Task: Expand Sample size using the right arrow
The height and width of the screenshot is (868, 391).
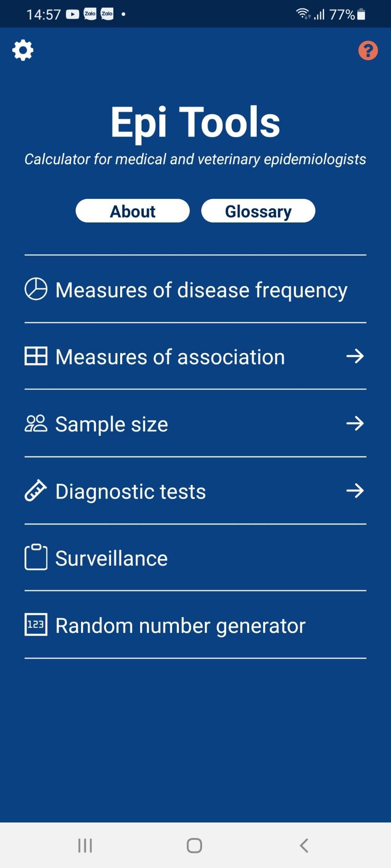Action: [x=355, y=423]
